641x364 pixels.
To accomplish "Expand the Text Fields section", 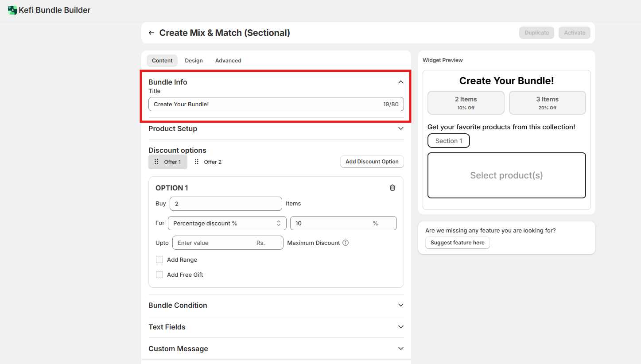I will 400,327.
